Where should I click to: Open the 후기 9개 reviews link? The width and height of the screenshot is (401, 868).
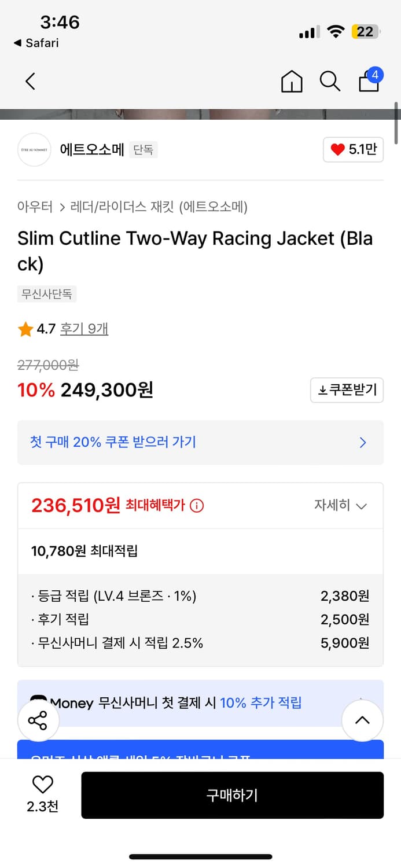click(x=84, y=329)
